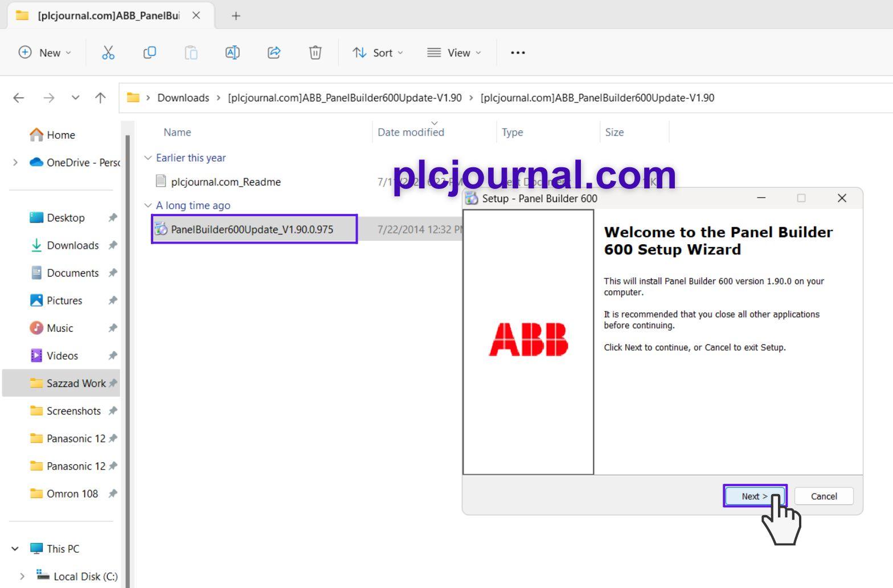Close the Setup - Panel Builder 600 window

pos(842,198)
